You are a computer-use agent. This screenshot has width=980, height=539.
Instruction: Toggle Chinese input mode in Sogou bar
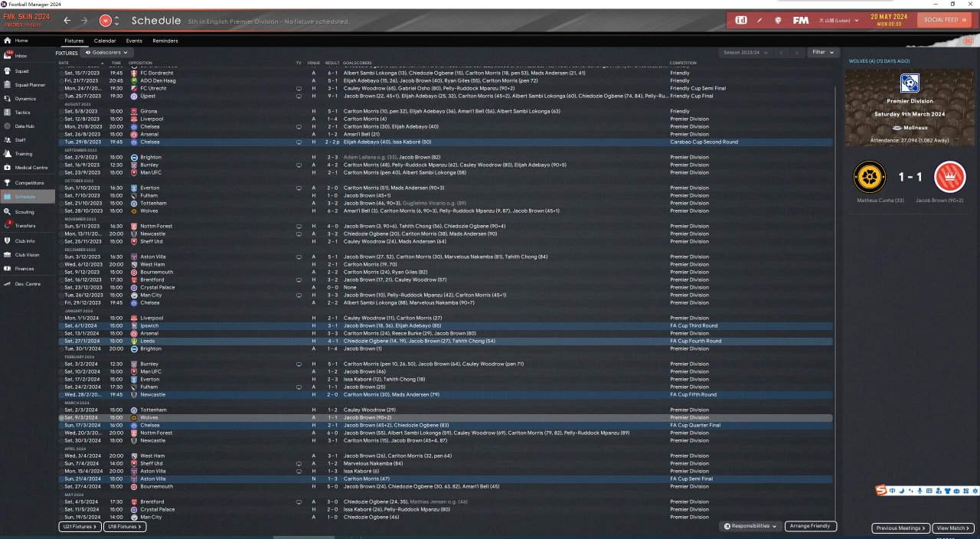tap(893, 490)
